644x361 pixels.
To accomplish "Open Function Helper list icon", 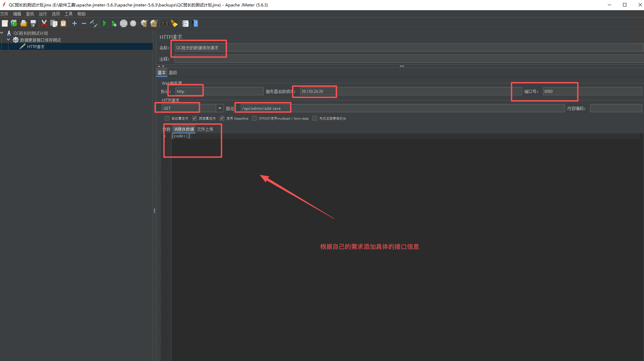I will [x=185, y=23].
